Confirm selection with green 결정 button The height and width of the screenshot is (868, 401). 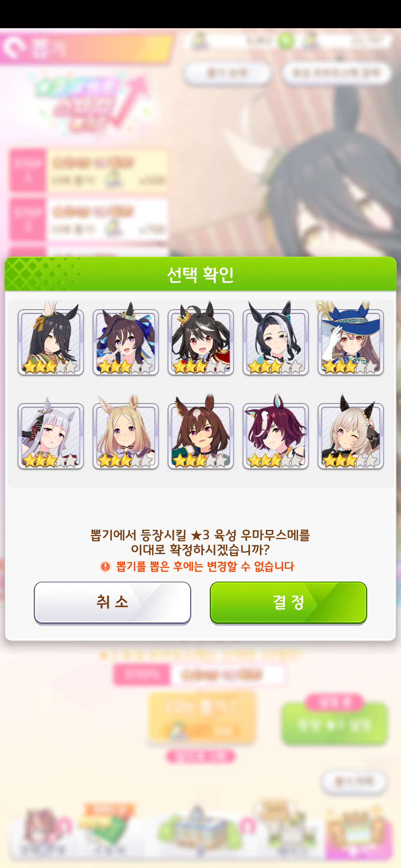pyautogui.click(x=288, y=602)
